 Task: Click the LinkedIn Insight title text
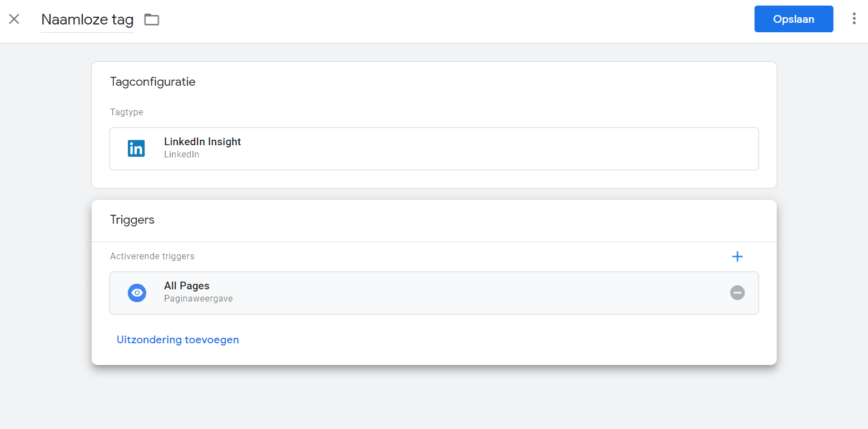click(202, 142)
